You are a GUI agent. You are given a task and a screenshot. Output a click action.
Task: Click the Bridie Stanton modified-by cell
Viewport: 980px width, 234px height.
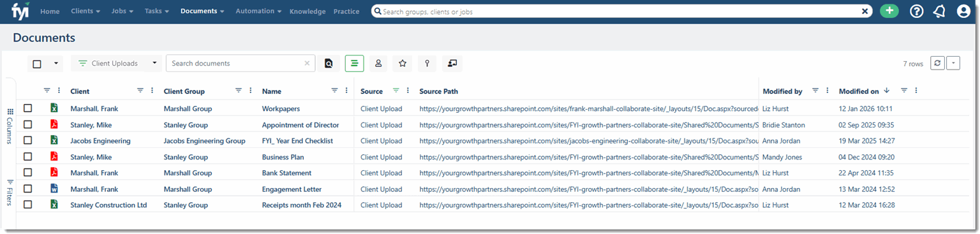click(x=783, y=125)
